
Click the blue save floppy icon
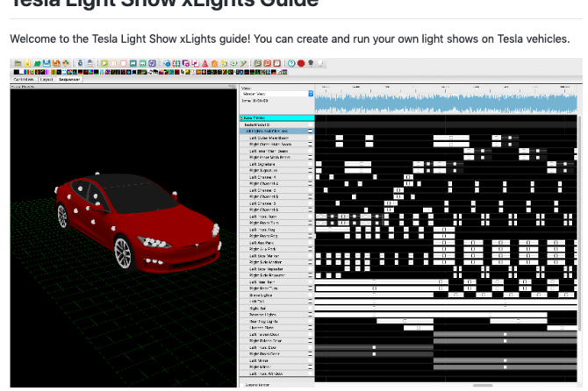coord(47,63)
